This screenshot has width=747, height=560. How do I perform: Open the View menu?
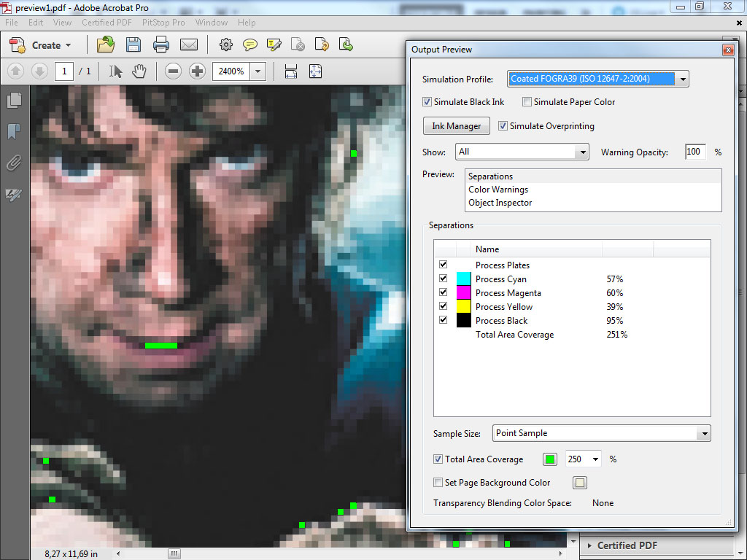click(x=62, y=23)
